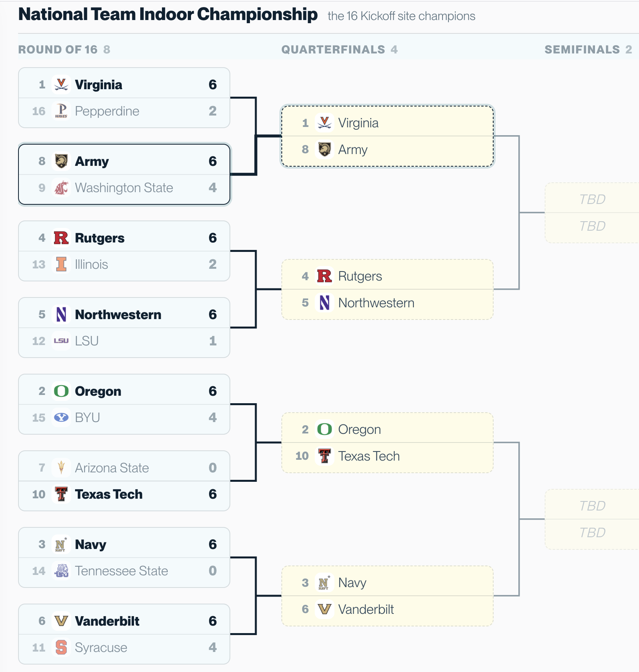
Task: Click the LSU logo in Round of 16
Action: click(61, 341)
